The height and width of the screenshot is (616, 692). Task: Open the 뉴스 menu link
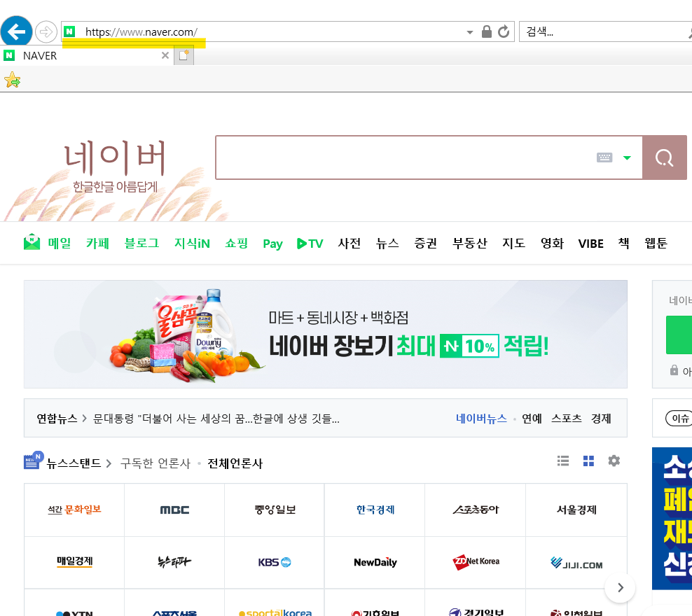[387, 243]
